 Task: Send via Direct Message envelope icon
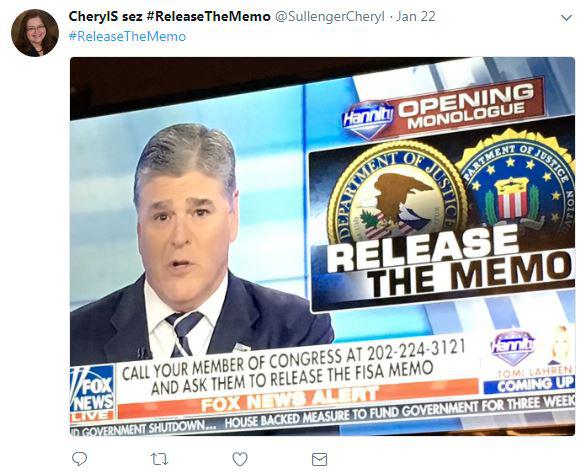(x=320, y=459)
